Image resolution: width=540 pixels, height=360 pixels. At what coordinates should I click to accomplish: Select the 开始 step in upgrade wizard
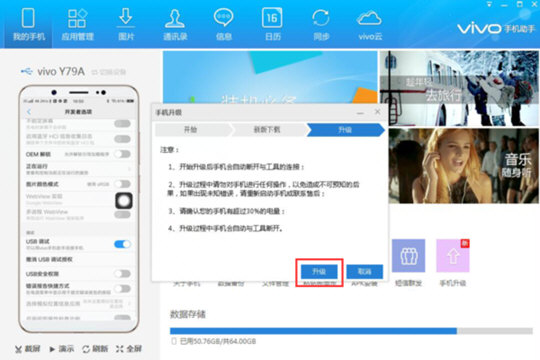192,130
